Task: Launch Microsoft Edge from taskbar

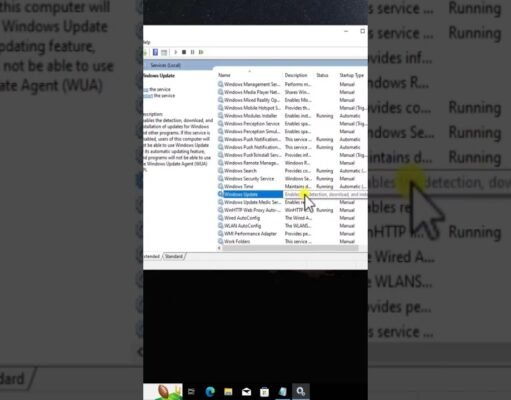Action: 210,392
